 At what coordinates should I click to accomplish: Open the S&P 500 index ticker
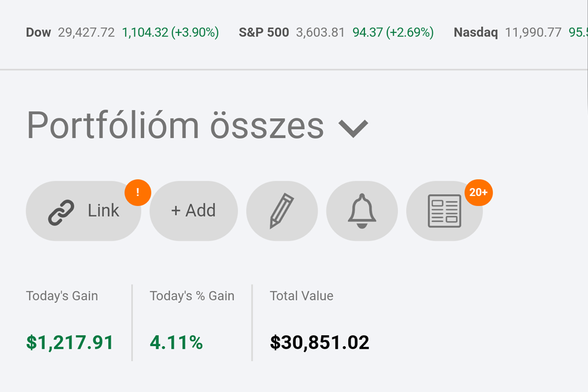pos(264,33)
